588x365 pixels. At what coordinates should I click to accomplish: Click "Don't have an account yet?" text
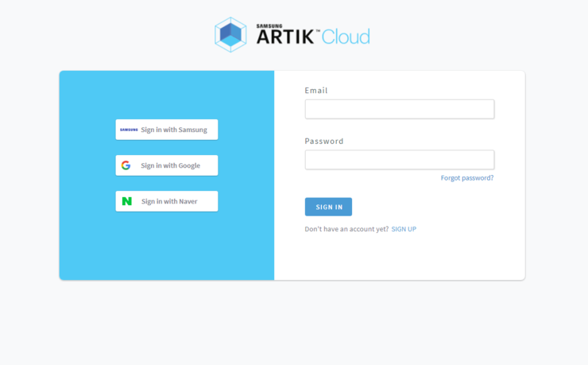tap(346, 229)
